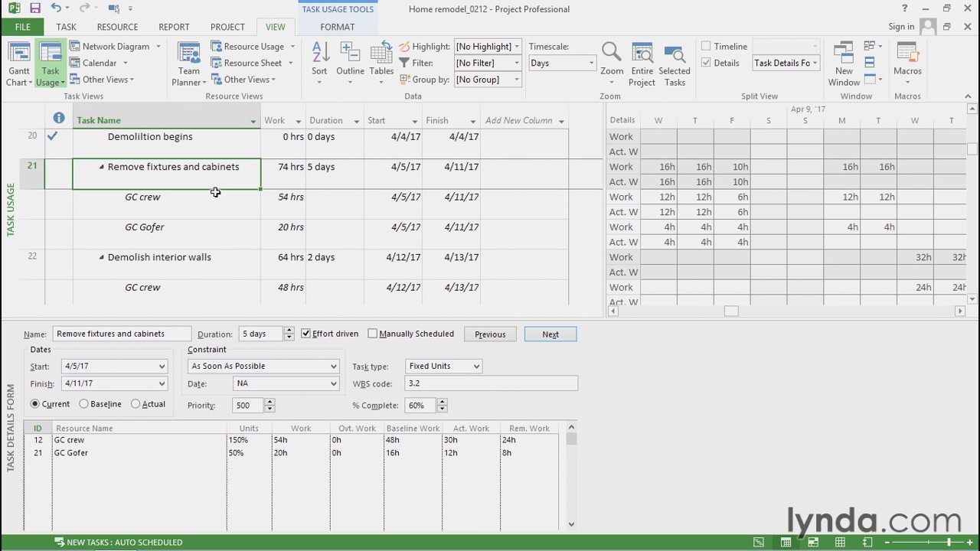The height and width of the screenshot is (551, 980).
Task: Collapse the ribbon with the arrow
Action: (968, 96)
